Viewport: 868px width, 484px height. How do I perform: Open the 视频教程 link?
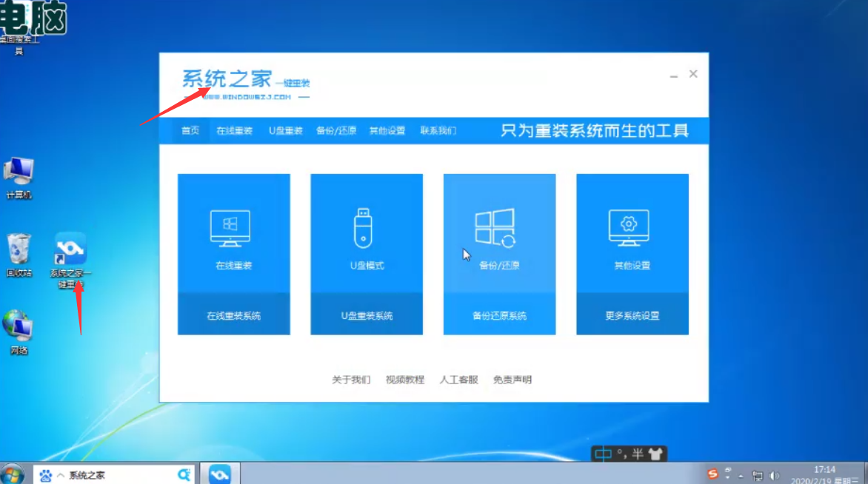pyautogui.click(x=404, y=380)
